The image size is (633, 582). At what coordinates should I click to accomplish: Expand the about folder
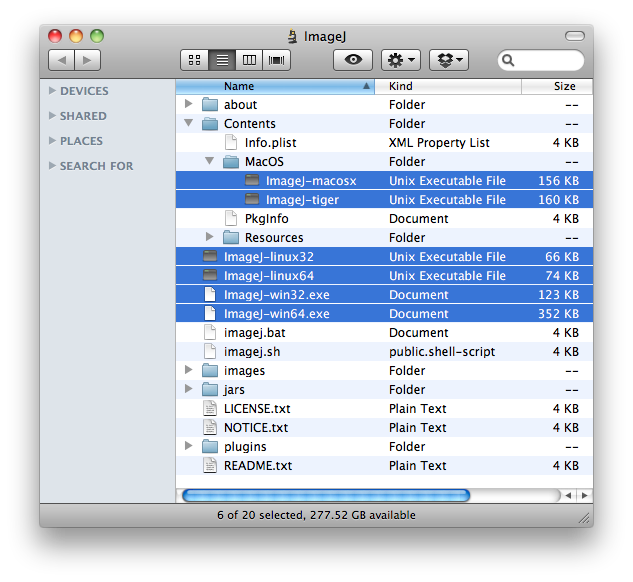click(x=188, y=104)
